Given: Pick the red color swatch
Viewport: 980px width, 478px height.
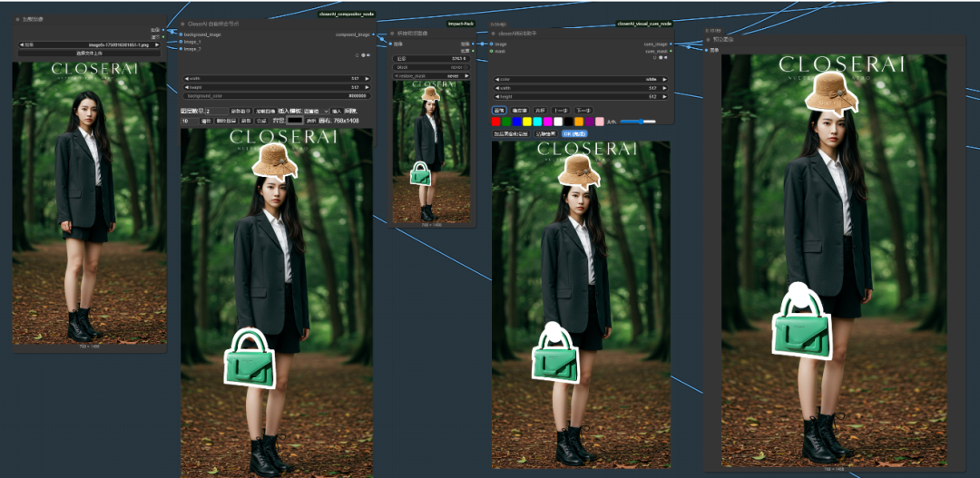Looking at the screenshot, I should tap(495, 122).
